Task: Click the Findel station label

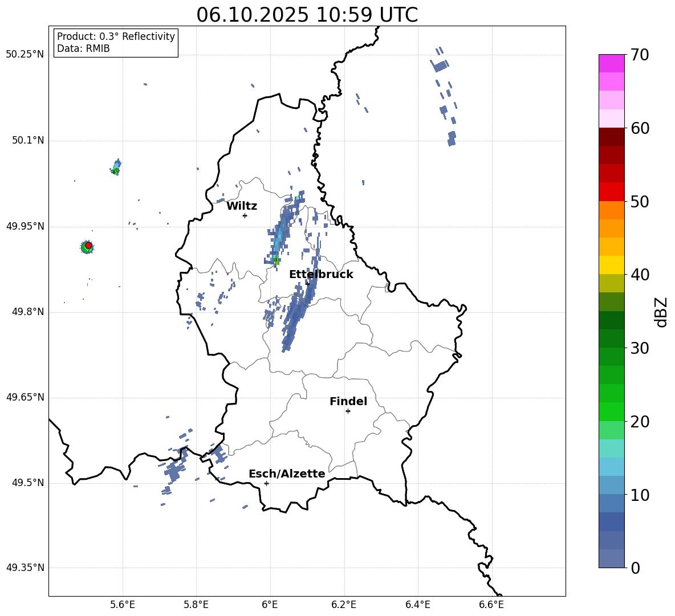Action: (x=348, y=401)
